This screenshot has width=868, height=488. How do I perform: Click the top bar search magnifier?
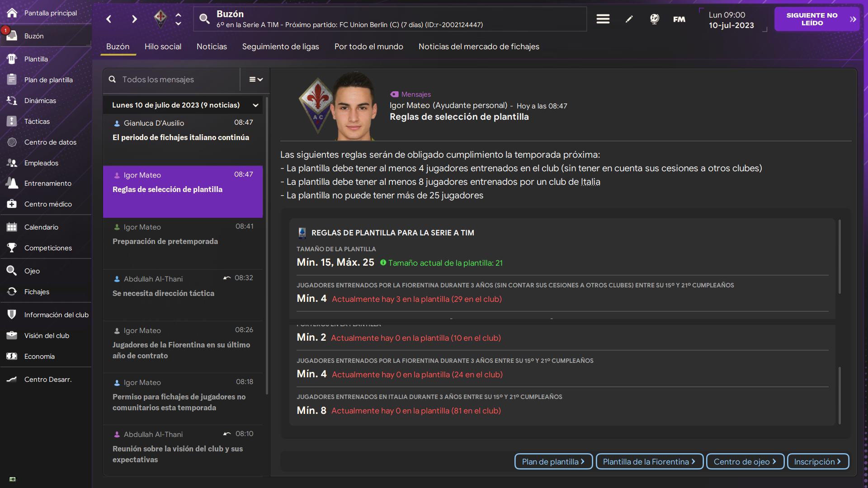204,19
